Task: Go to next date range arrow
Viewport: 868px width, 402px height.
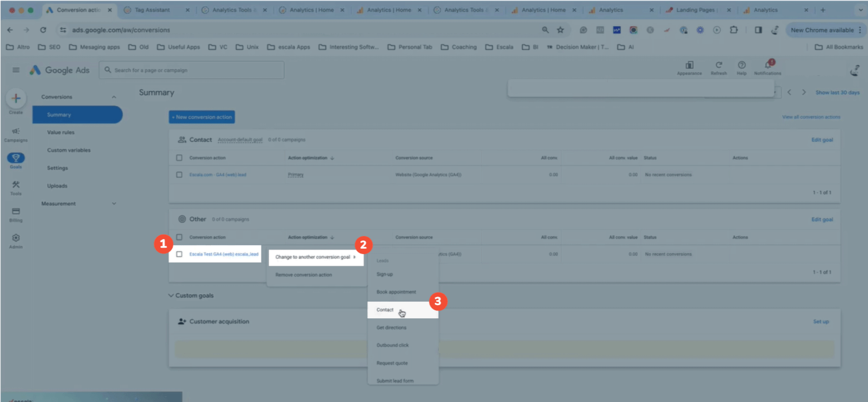Action: (x=804, y=92)
